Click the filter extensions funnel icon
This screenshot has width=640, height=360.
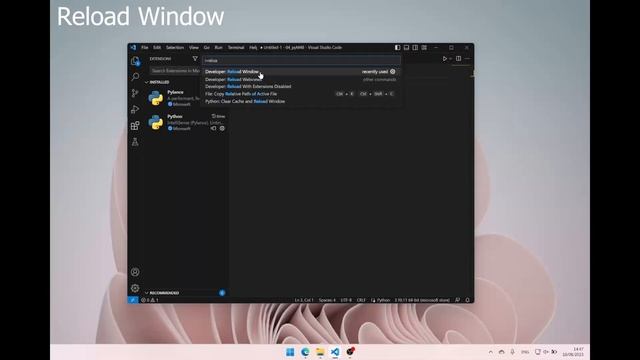coord(195,59)
